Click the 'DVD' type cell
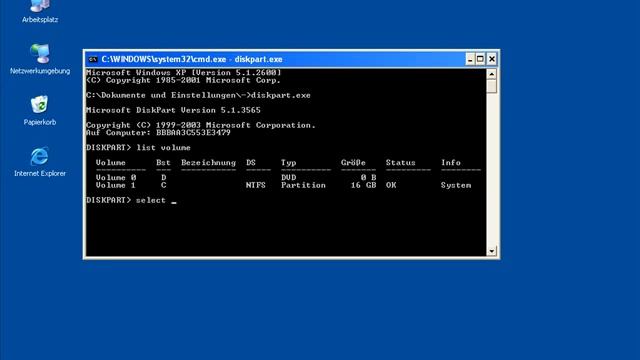This screenshot has width=640, height=360. coord(289,178)
